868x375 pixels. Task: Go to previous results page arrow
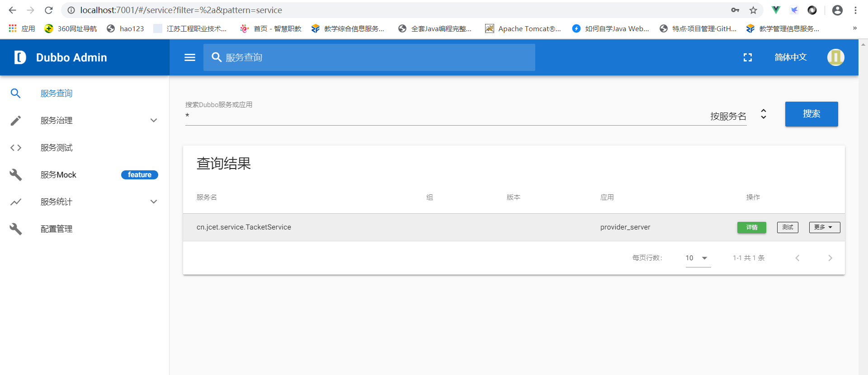click(797, 258)
